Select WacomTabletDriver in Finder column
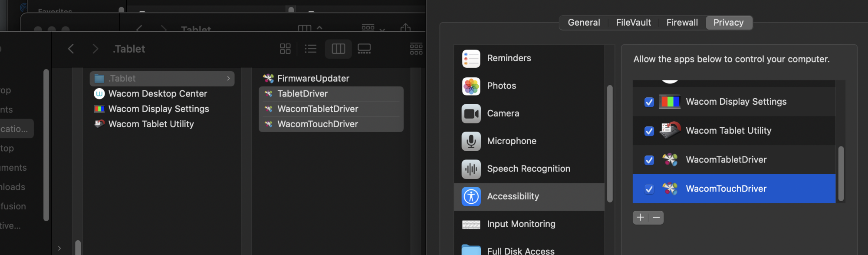 (x=331, y=109)
